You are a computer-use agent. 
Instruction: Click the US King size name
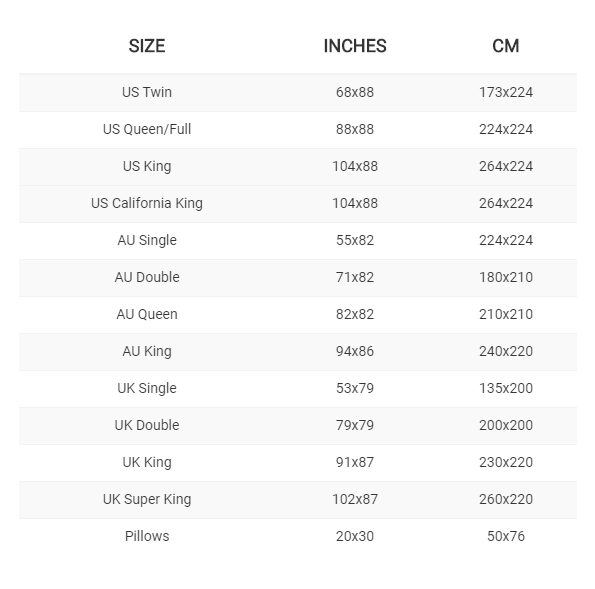click(147, 166)
